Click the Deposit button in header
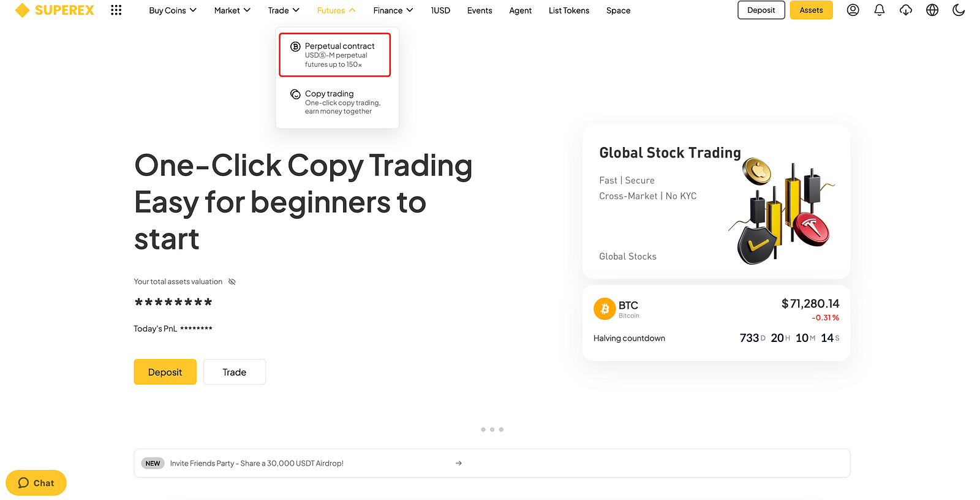980x500 pixels. (x=761, y=10)
